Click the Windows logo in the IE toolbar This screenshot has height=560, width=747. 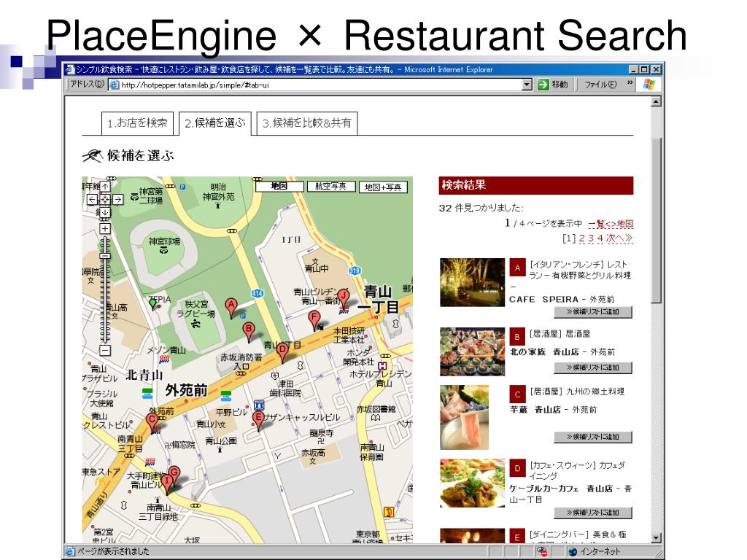pyautogui.click(x=649, y=85)
